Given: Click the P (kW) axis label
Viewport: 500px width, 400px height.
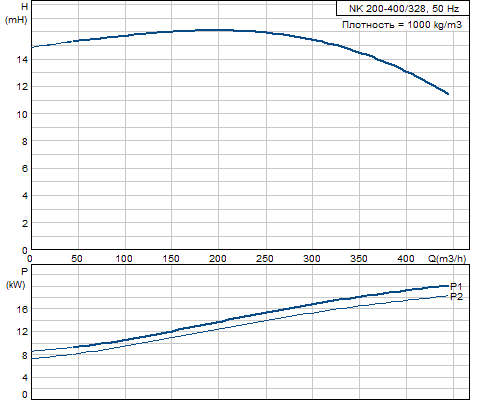Looking at the screenshot, I should point(16,278).
